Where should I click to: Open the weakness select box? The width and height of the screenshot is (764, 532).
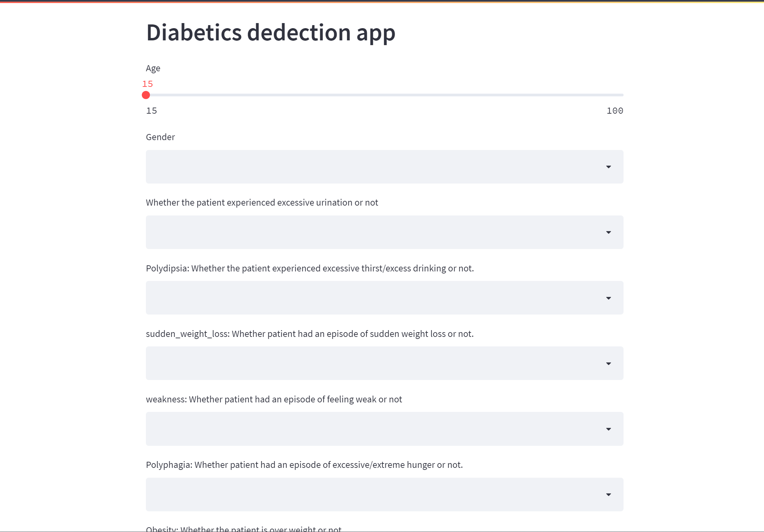(x=373, y=429)
